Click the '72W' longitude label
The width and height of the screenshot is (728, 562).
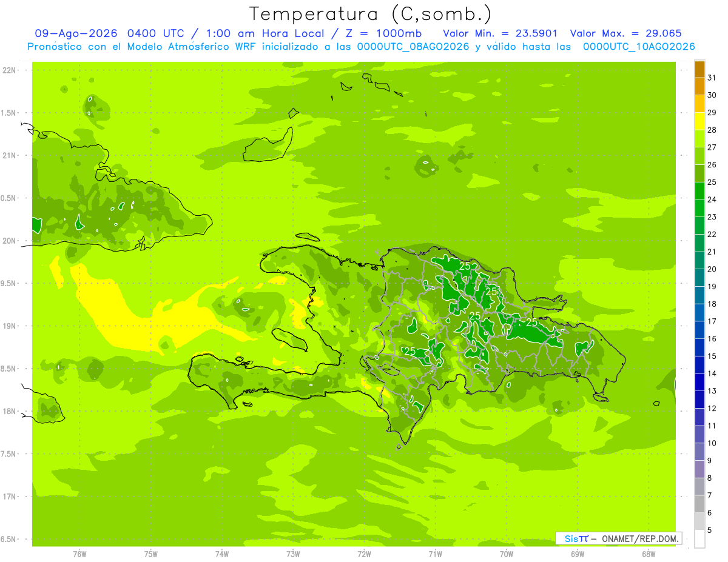[365, 554]
